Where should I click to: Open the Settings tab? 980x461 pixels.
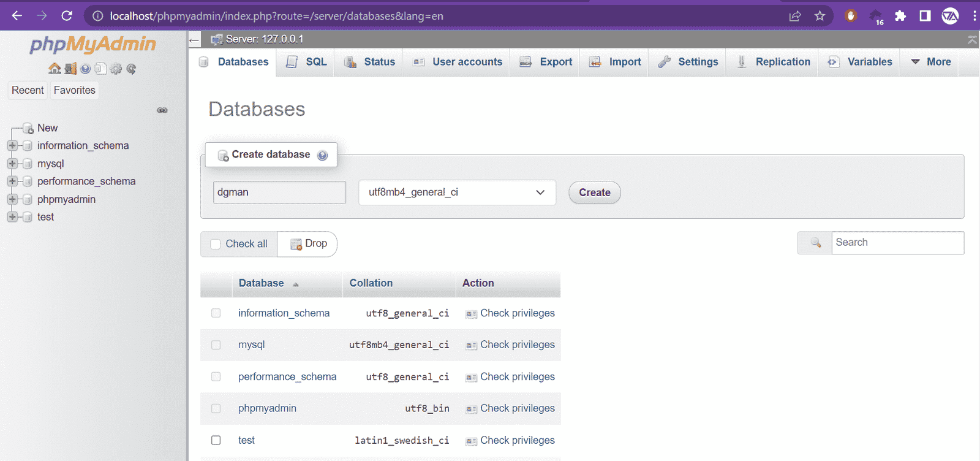pyautogui.click(x=687, y=62)
